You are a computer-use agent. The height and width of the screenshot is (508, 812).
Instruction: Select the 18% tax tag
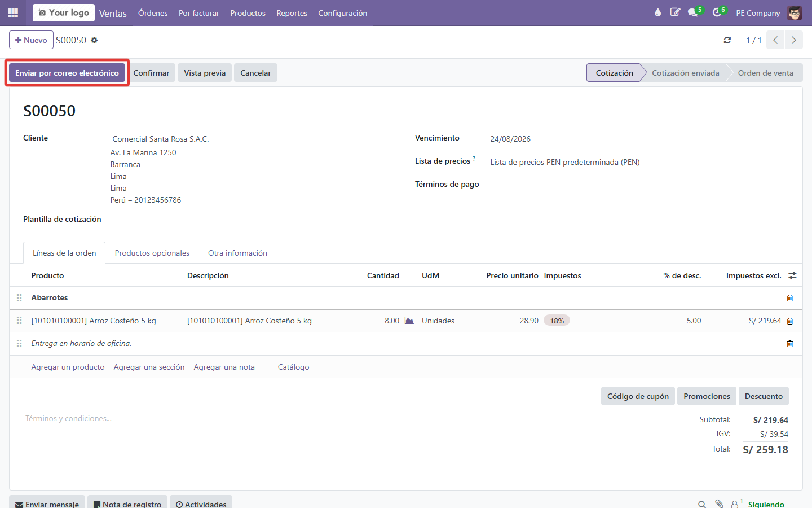point(557,321)
